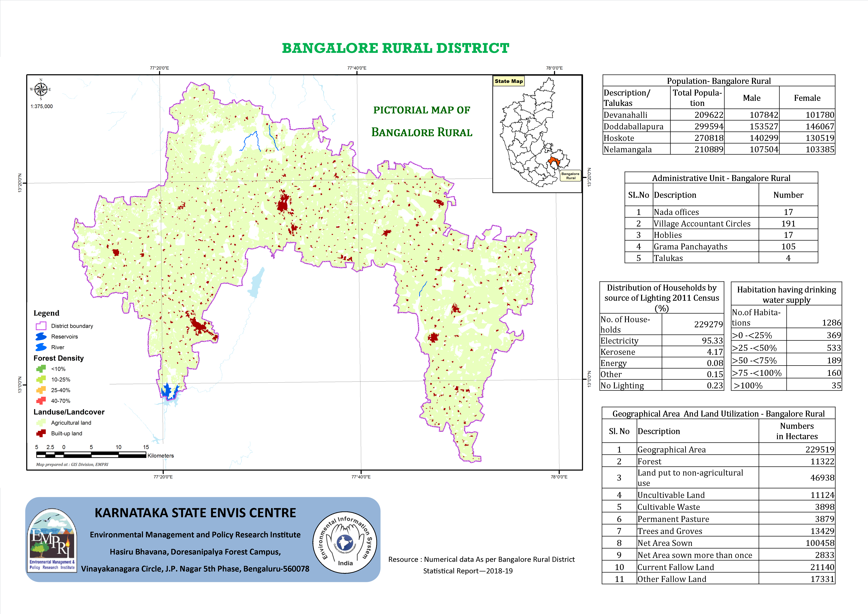Click the Village Accountant Circles entry
Image resolution: width=868 pixels, height=614 pixels.
pos(702,224)
